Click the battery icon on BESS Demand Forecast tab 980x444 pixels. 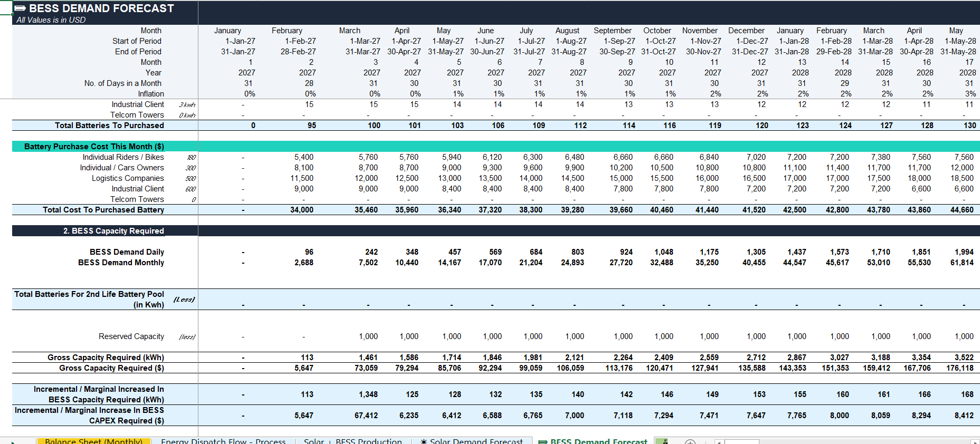[543, 441]
